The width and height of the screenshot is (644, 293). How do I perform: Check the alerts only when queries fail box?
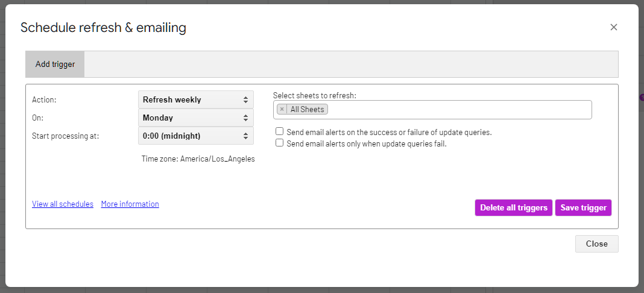pyautogui.click(x=279, y=143)
